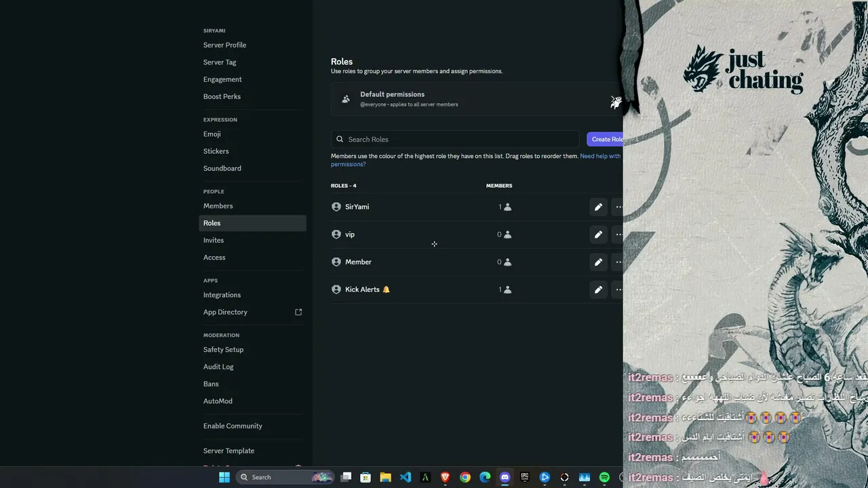Open more options for the SirYami role
Viewport: 868px width, 488px height.
coord(618,207)
